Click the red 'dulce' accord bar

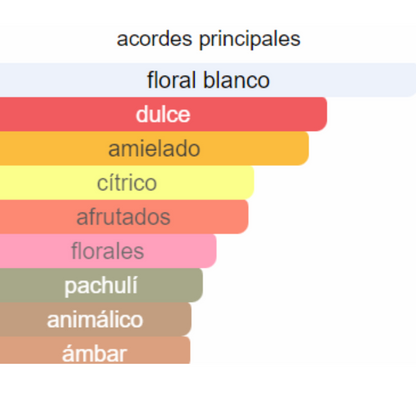(163, 114)
